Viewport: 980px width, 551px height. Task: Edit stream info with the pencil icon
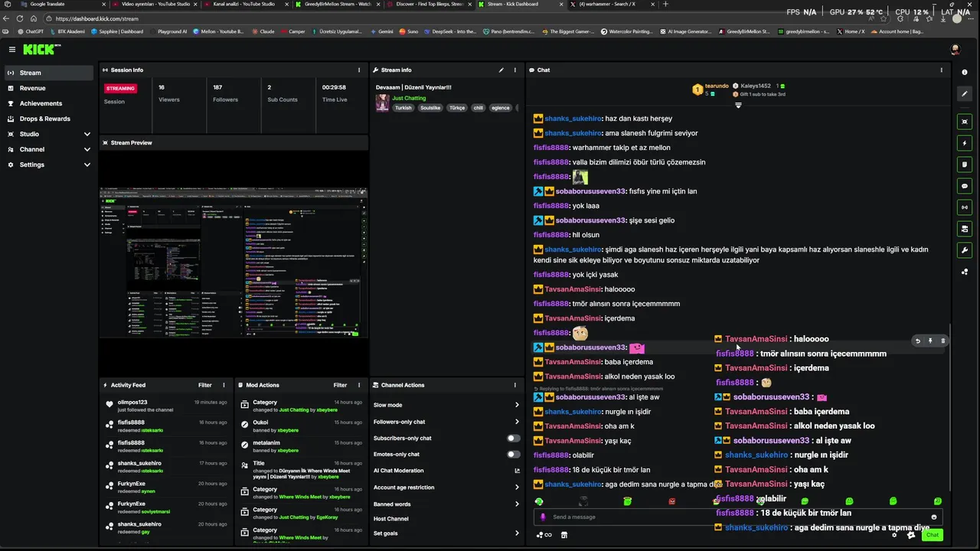click(x=501, y=70)
